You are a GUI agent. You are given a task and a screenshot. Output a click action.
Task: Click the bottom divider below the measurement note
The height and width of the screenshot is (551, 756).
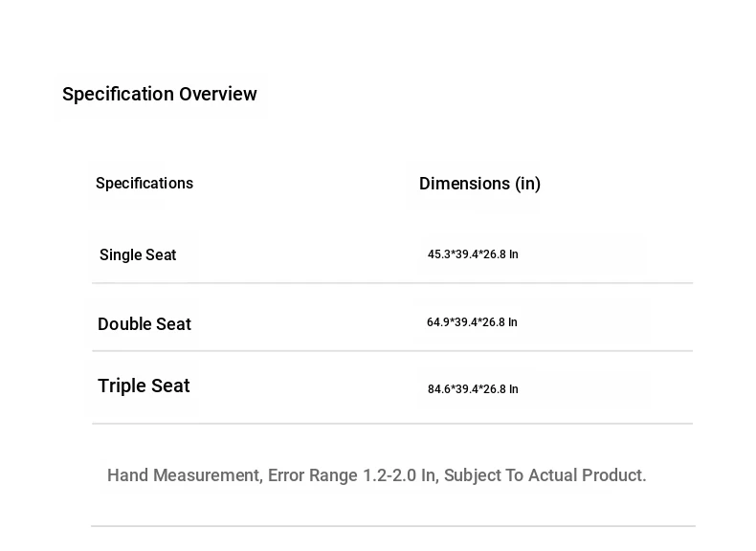392,526
